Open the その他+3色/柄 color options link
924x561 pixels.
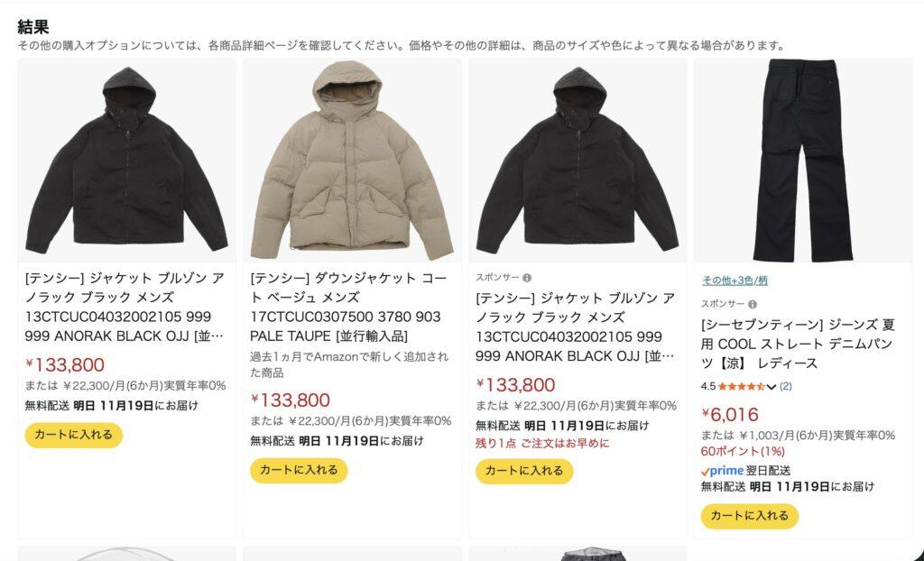click(735, 280)
